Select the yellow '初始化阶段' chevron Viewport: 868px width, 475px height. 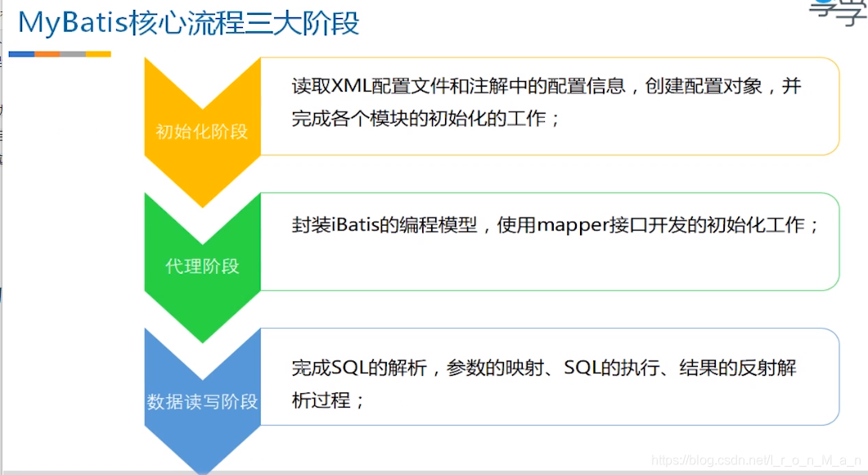coord(203,132)
